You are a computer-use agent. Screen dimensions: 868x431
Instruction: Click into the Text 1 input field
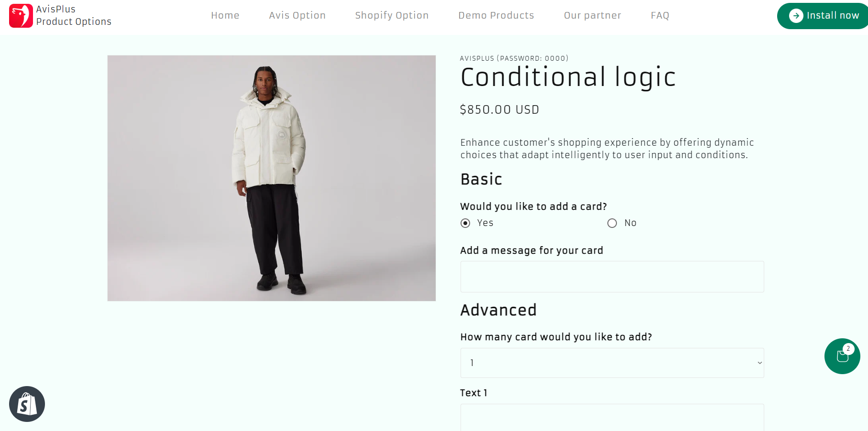pyautogui.click(x=612, y=417)
